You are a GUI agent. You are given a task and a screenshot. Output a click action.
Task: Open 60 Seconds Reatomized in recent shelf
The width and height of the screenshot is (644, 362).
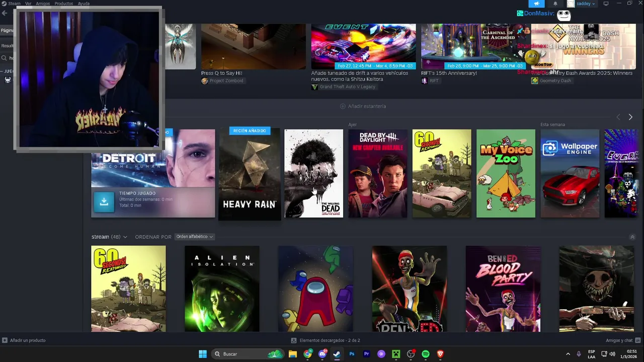coord(442,173)
